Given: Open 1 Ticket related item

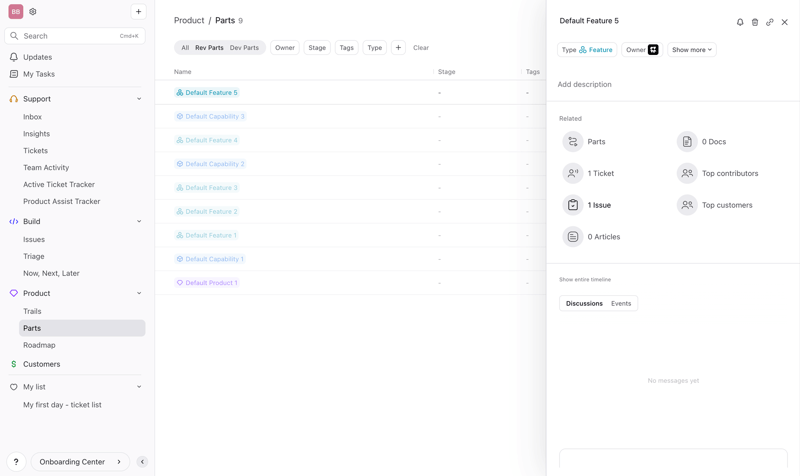Looking at the screenshot, I should click(x=588, y=173).
